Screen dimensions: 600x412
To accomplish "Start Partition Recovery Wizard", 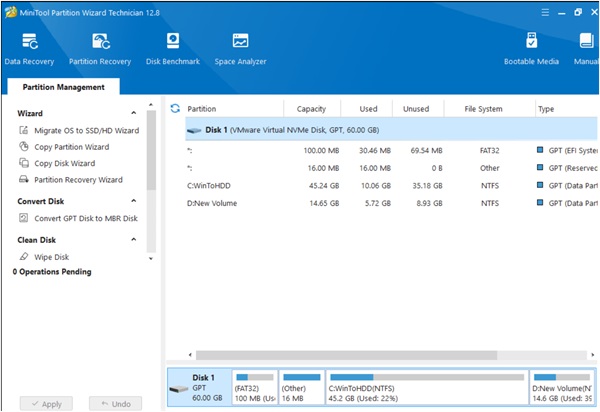I will click(78, 180).
